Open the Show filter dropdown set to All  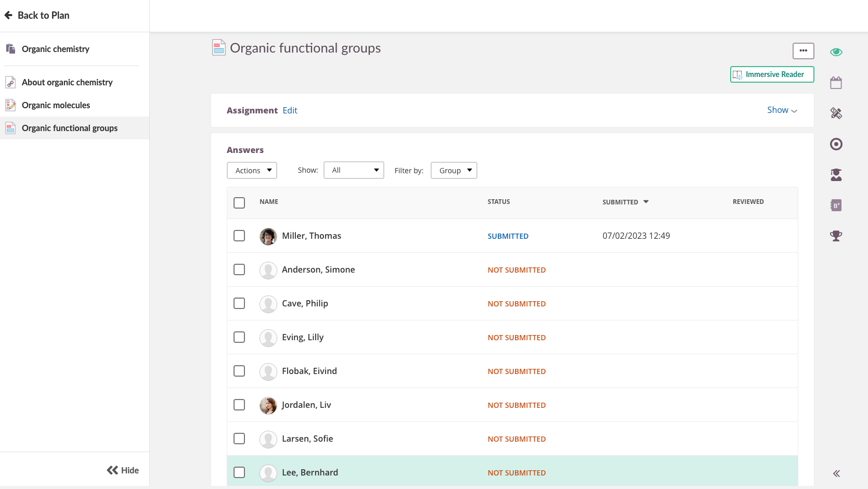(354, 170)
